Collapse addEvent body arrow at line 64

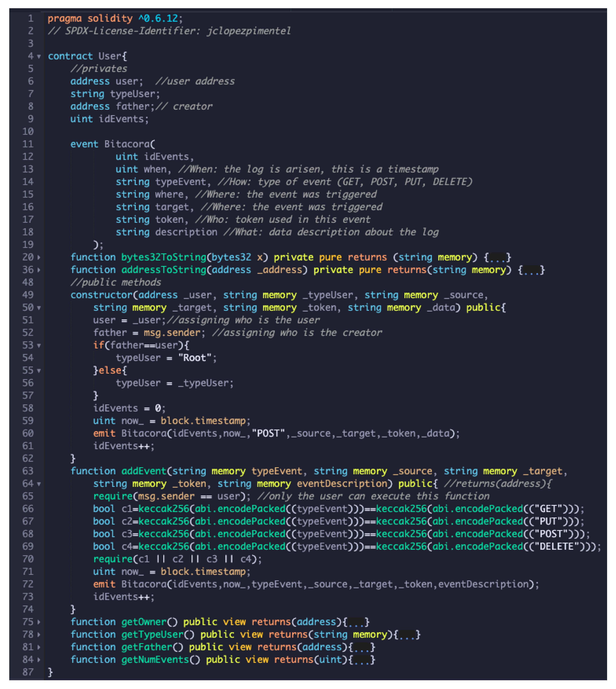pyautogui.click(x=39, y=484)
